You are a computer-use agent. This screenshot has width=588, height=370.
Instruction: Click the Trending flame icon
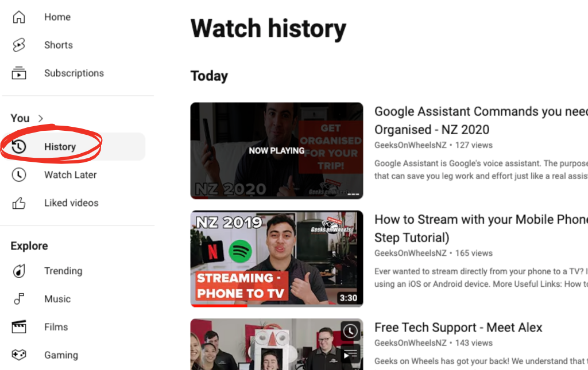tap(19, 271)
